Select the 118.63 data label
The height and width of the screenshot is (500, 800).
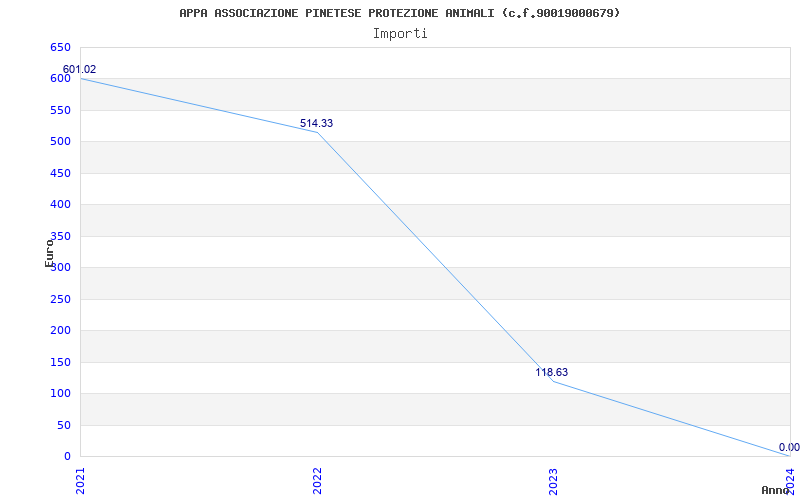click(x=552, y=372)
